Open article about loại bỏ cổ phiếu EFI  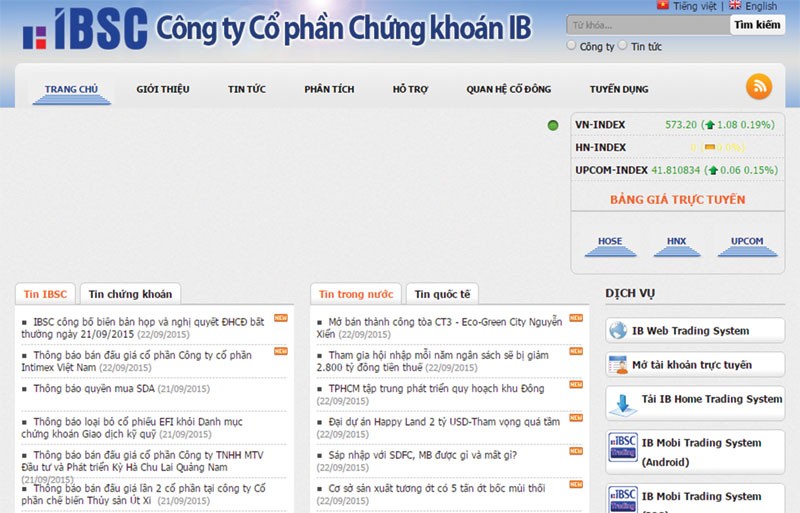click(132, 428)
